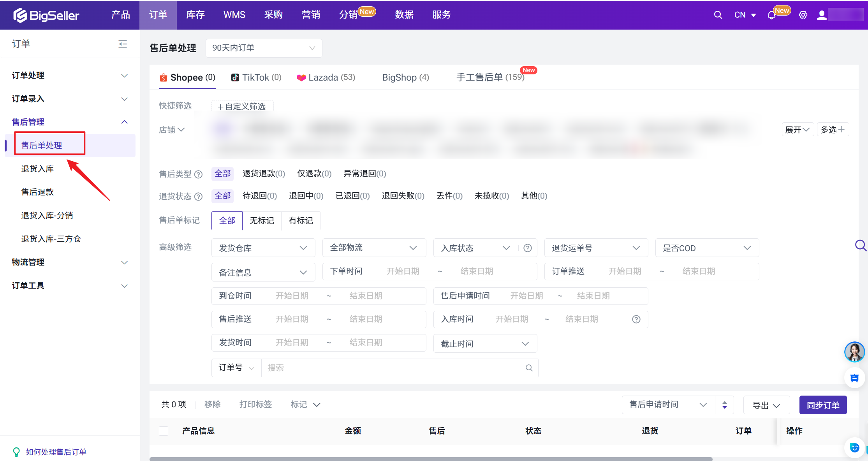Click help icon beside 入库时间 range
Viewport: 868px width, 461px height.
(x=636, y=319)
